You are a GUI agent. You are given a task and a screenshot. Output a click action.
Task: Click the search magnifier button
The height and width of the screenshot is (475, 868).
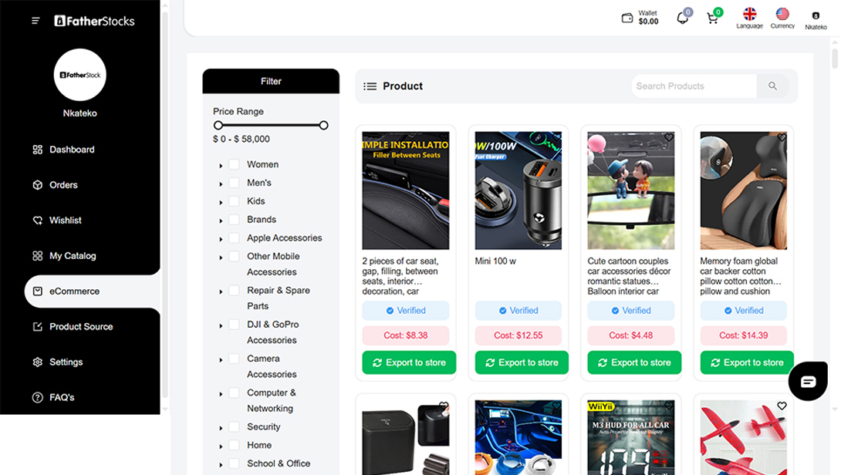click(772, 86)
